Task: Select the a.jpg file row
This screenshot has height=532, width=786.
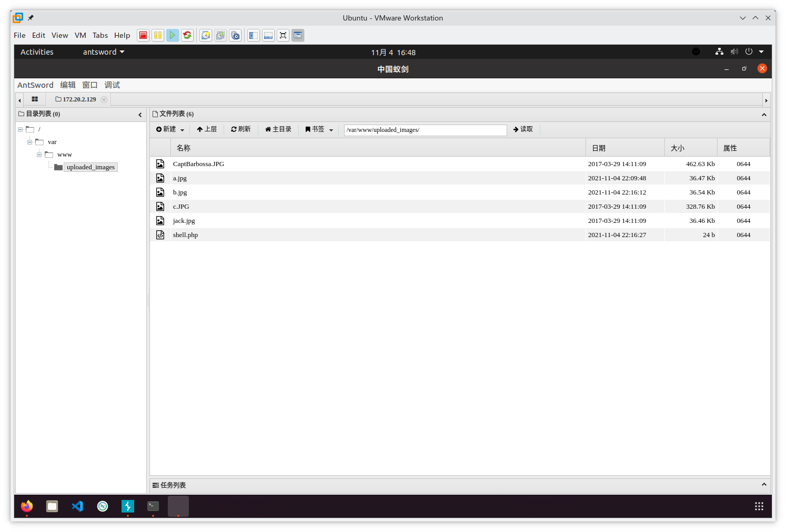Action: 460,178
